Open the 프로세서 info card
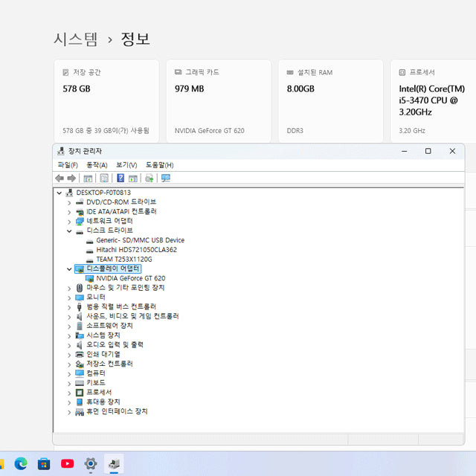 (433, 101)
